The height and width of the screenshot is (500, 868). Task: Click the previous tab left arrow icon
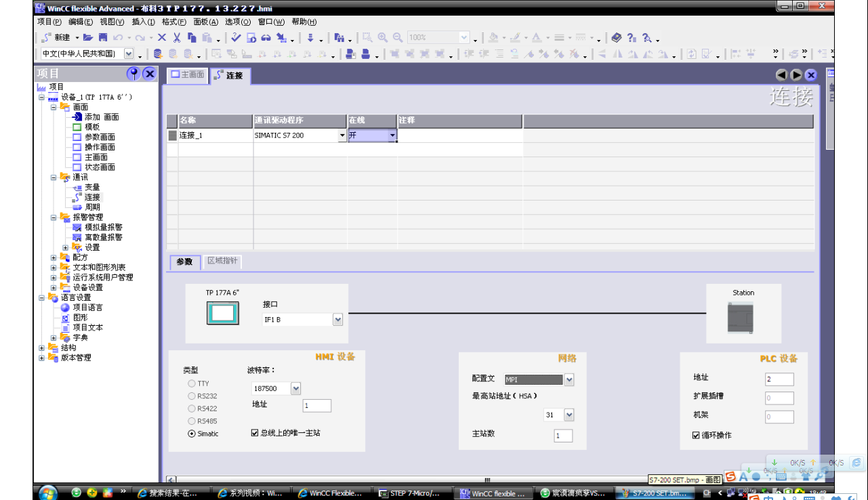tap(781, 75)
